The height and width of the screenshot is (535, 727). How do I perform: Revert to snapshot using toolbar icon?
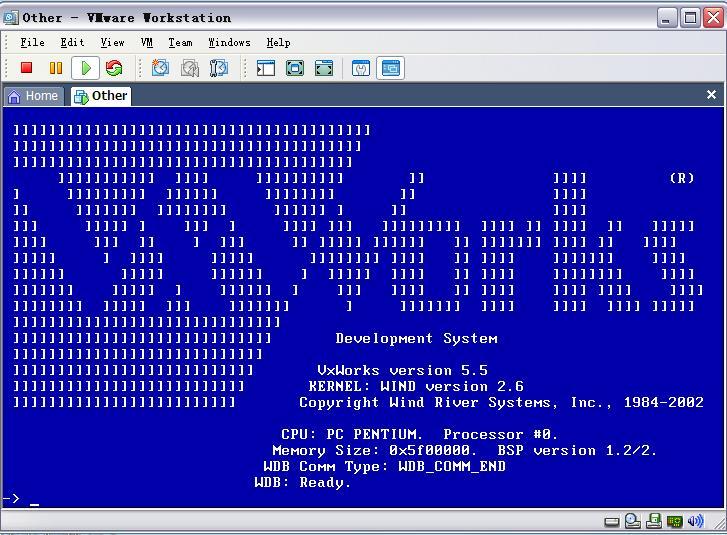tap(190, 68)
